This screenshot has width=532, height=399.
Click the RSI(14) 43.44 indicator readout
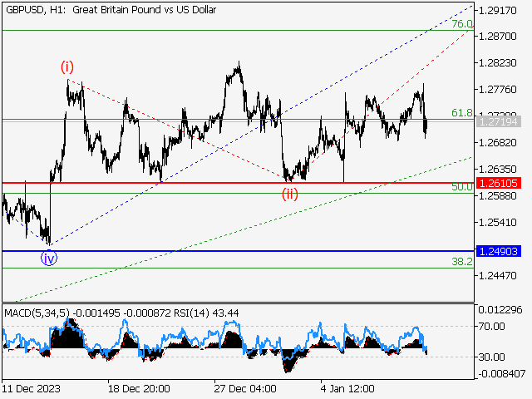[x=206, y=313]
